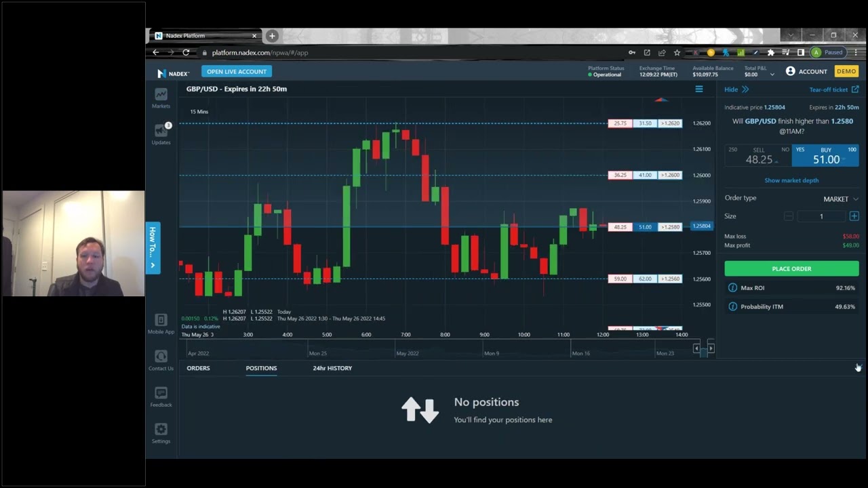Viewport: 868px width, 488px height.
Task: Open the chart hamburger menu
Action: [699, 89]
